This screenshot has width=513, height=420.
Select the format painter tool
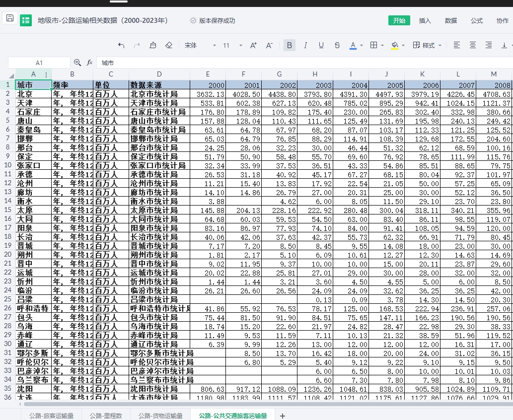[x=153, y=45]
